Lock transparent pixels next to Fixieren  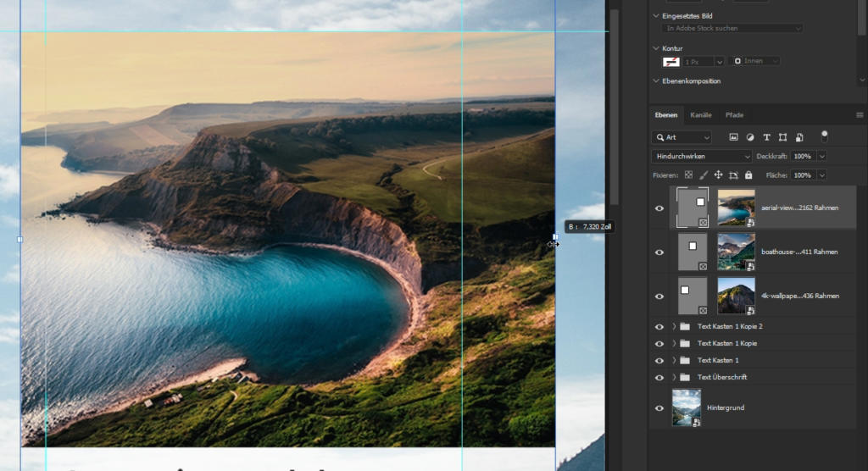(x=688, y=175)
